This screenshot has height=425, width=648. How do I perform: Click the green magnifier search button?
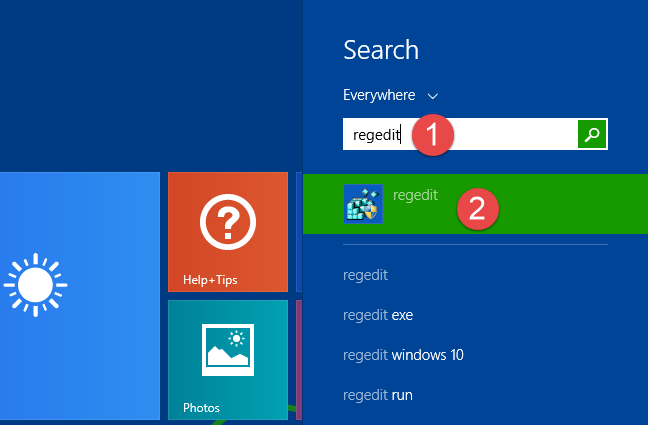(592, 134)
